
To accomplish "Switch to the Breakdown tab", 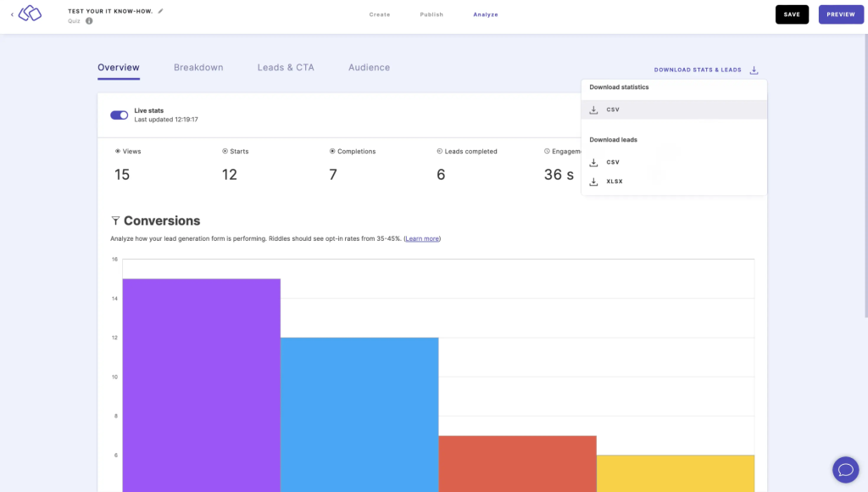I will pyautogui.click(x=198, y=68).
